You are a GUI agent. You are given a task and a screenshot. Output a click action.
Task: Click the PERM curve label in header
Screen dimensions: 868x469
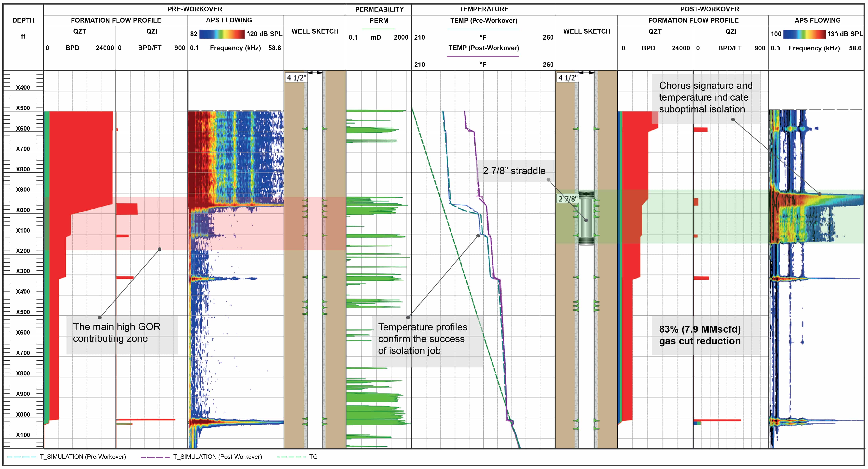click(x=379, y=21)
